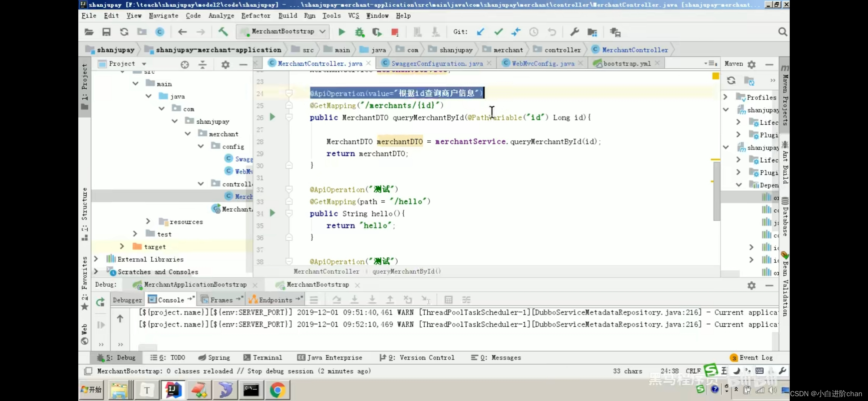
Task: Open settings wrench icon in toolbar
Action: click(x=575, y=32)
